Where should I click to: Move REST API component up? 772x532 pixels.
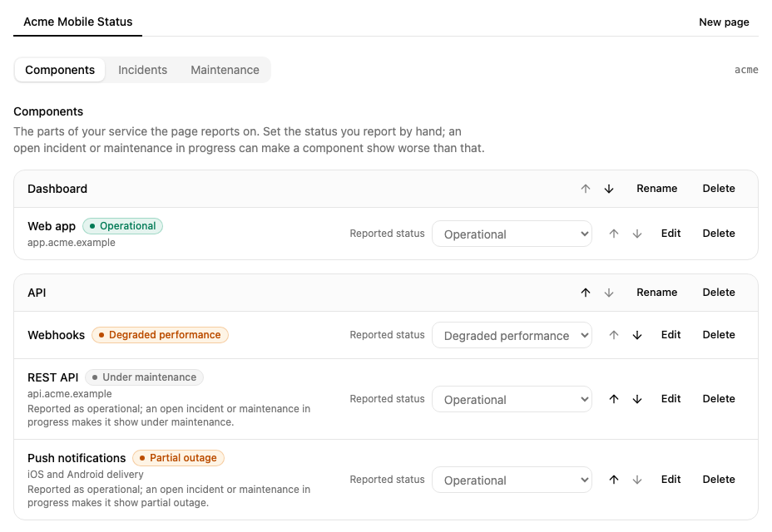pyautogui.click(x=613, y=399)
